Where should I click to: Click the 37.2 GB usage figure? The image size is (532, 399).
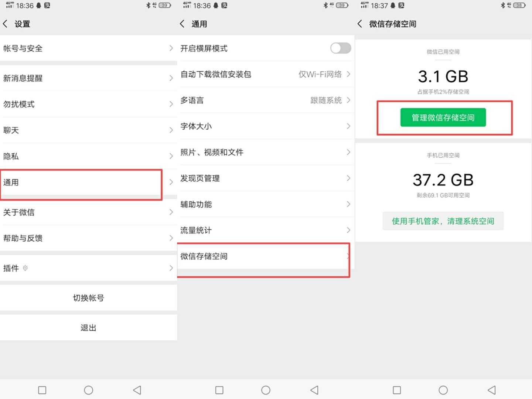click(443, 180)
